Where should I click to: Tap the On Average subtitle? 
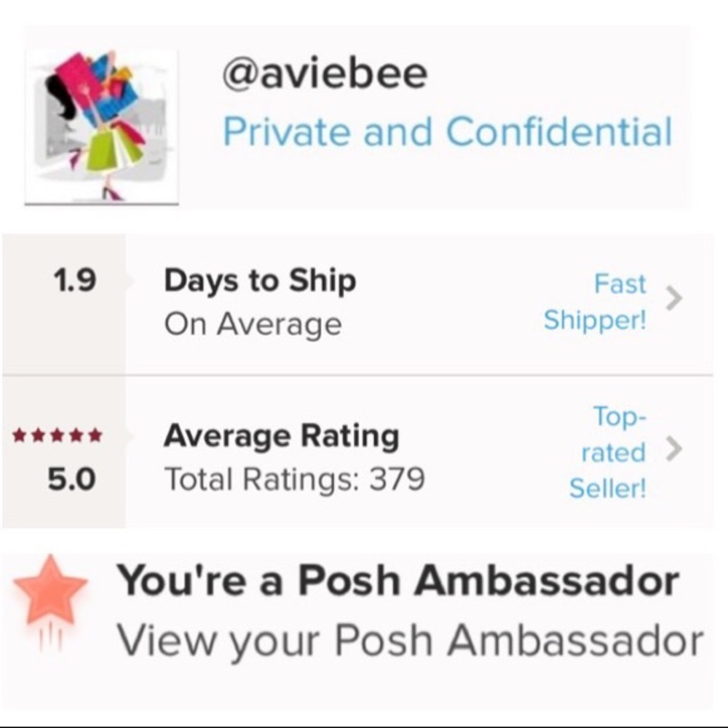tap(253, 324)
